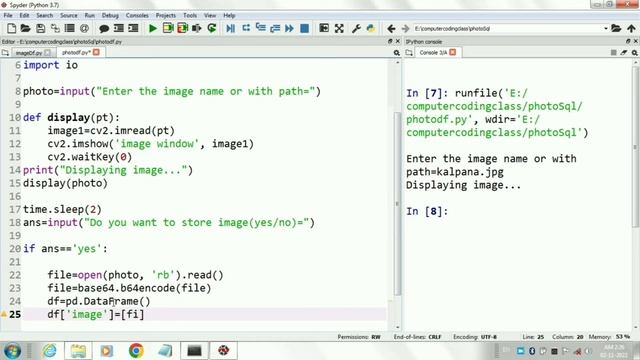Select the Console 3/A tab

(x=433, y=53)
